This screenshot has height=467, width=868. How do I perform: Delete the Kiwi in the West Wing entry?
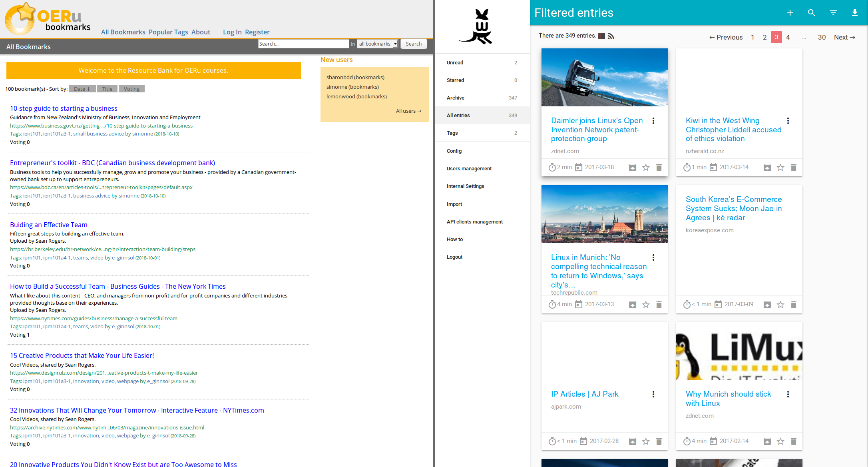(794, 168)
